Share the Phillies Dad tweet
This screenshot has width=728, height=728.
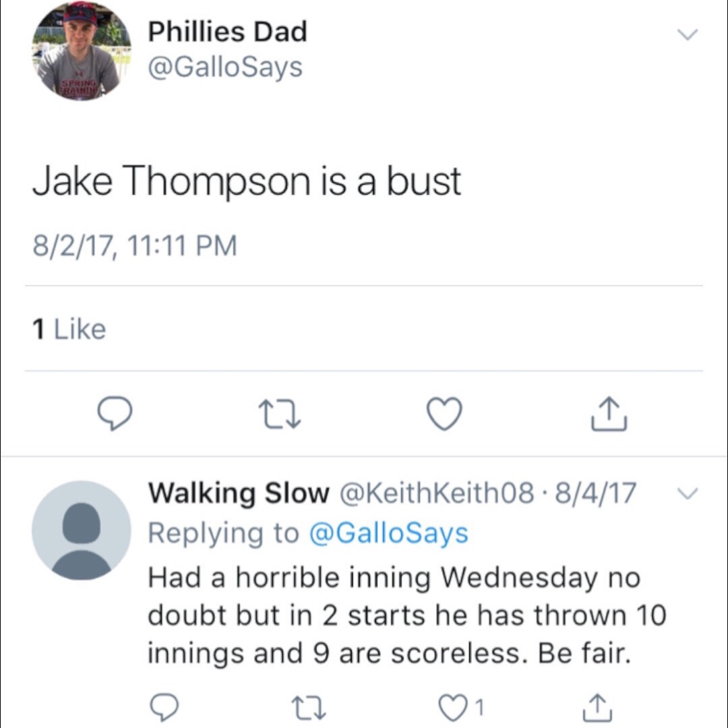(609, 414)
